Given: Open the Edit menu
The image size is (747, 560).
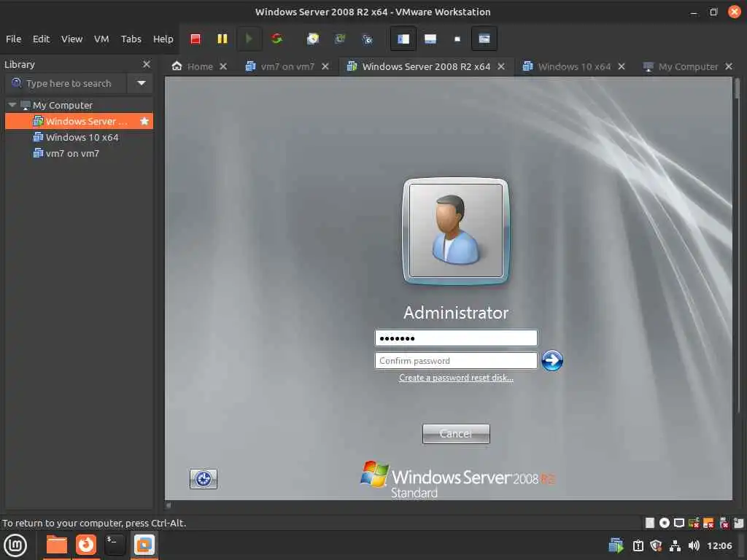Looking at the screenshot, I should pyautogui.click(x=41, y=39).
